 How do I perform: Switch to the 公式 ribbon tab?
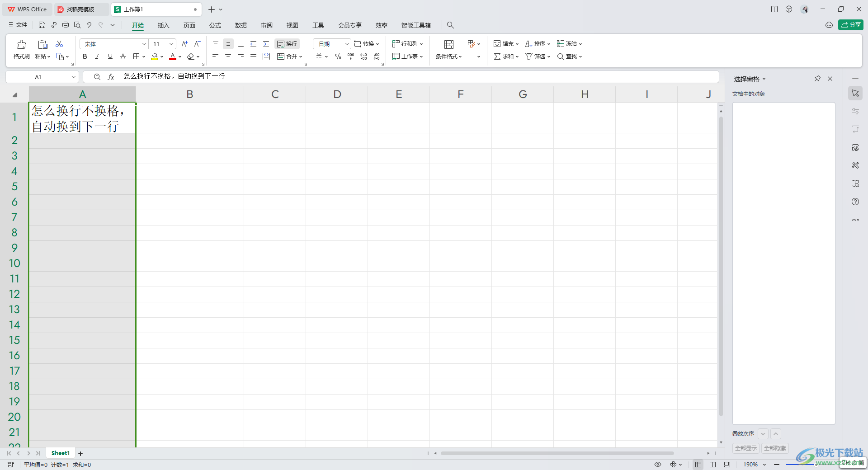pyautogui.click(x=215, y=25)
